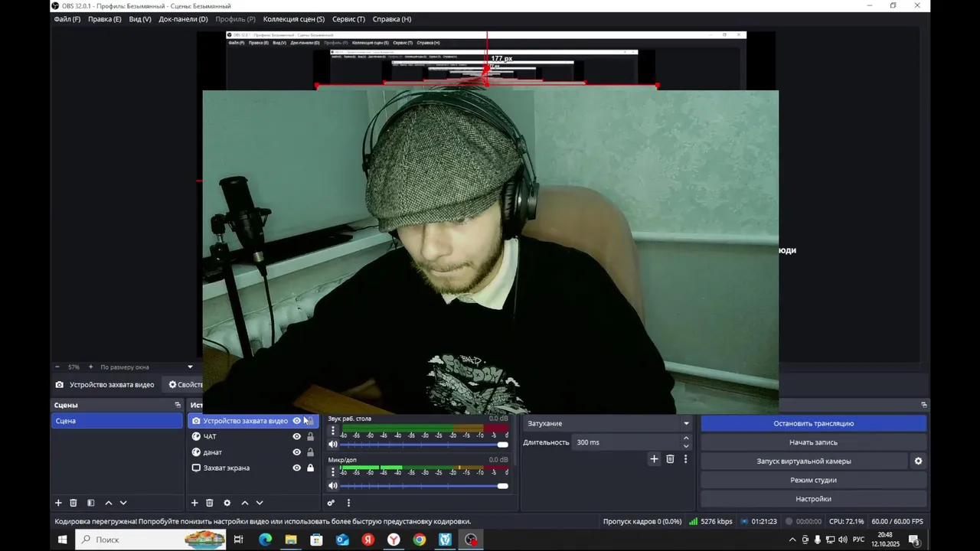
Task: Add a transition with the plus button
Action: tap(654, 459)
